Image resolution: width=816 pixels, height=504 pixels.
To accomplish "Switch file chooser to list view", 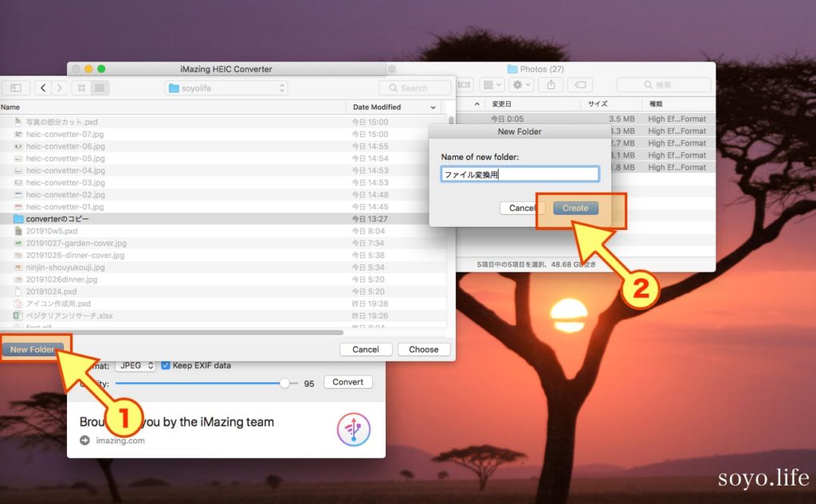I will pos(99,88).
